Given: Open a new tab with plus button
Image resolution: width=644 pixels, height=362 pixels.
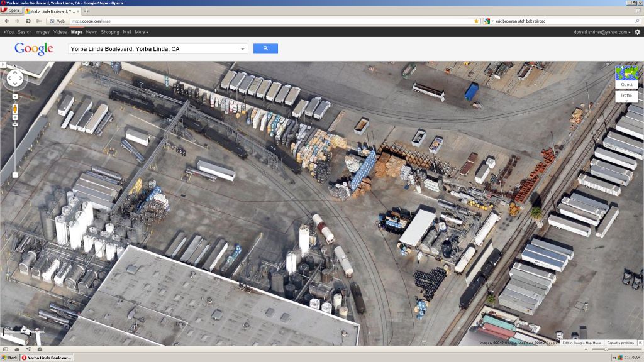Looking at the screenshot, I should coord(86,11).
